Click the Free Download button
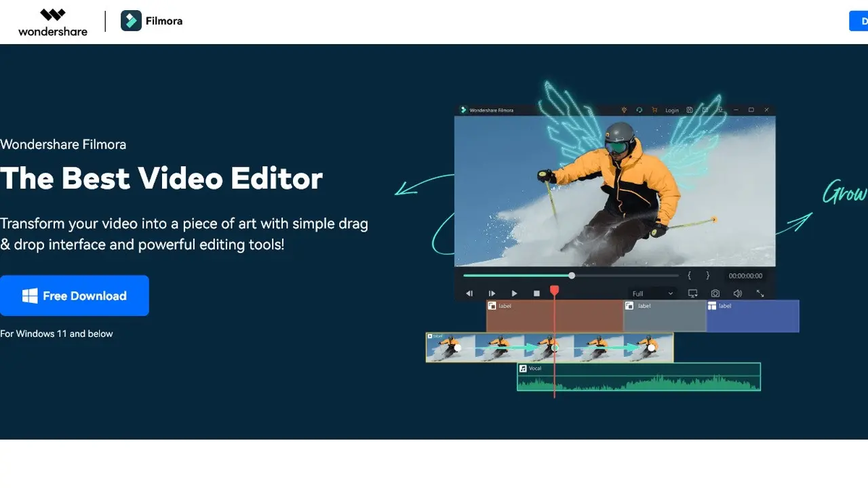This screenshot has width=868, height=488. click(75, 296)
